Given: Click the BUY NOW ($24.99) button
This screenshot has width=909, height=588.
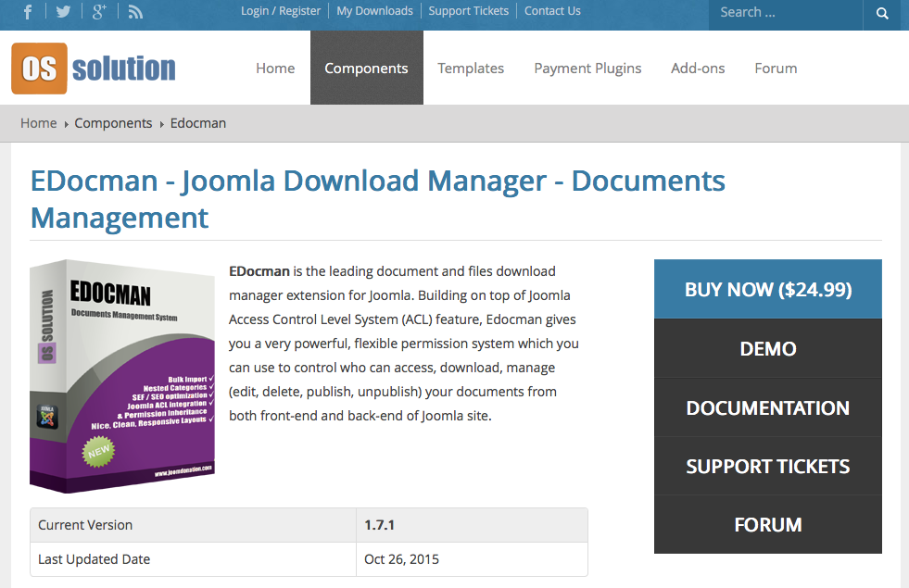Looking at the screenshot, I should (768, 289).
